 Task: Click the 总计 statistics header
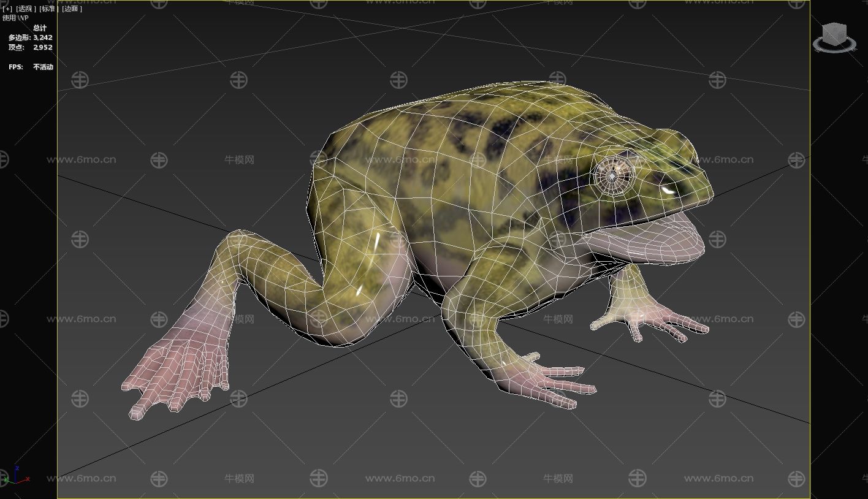[x=40, y=28]
